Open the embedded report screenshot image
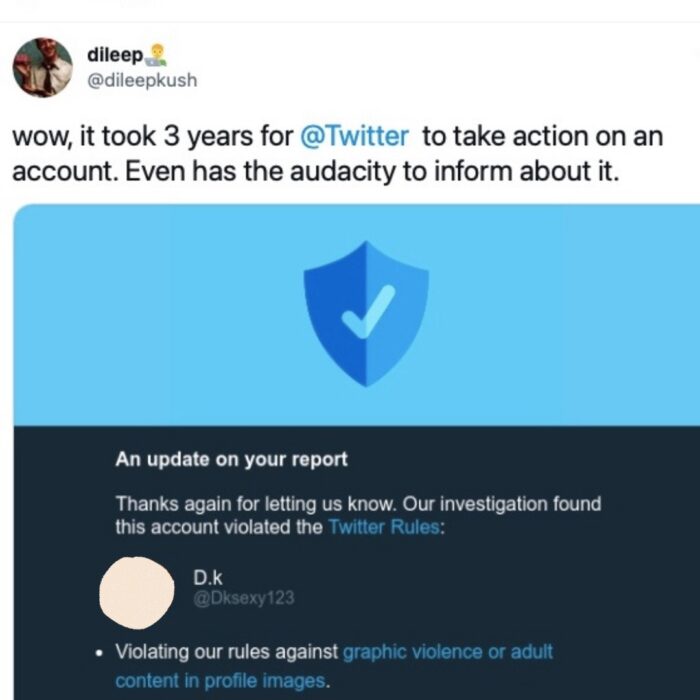Image resolution: width=700 pixels, height=700 pixels. [357, 452]
